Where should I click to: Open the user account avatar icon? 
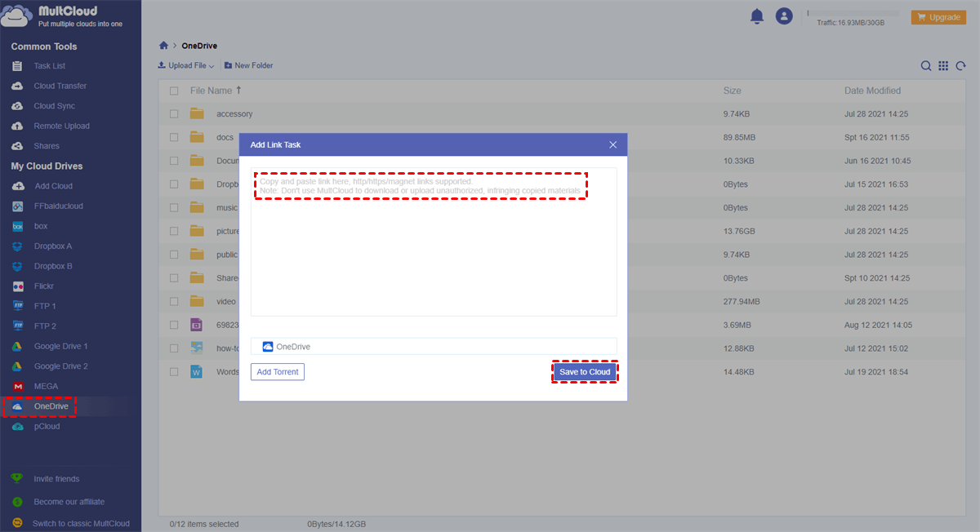tap(784, 16)
